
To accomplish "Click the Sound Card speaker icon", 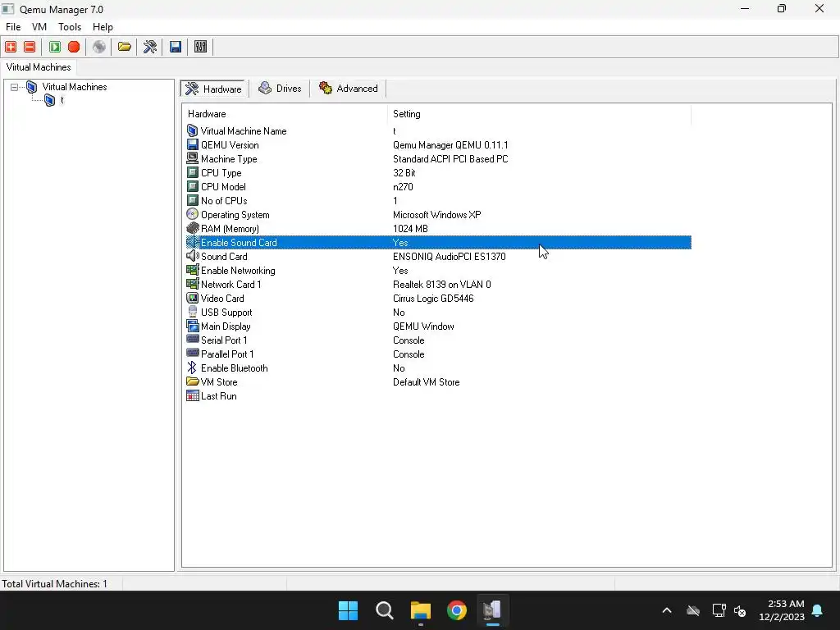I will click(192, 256).
